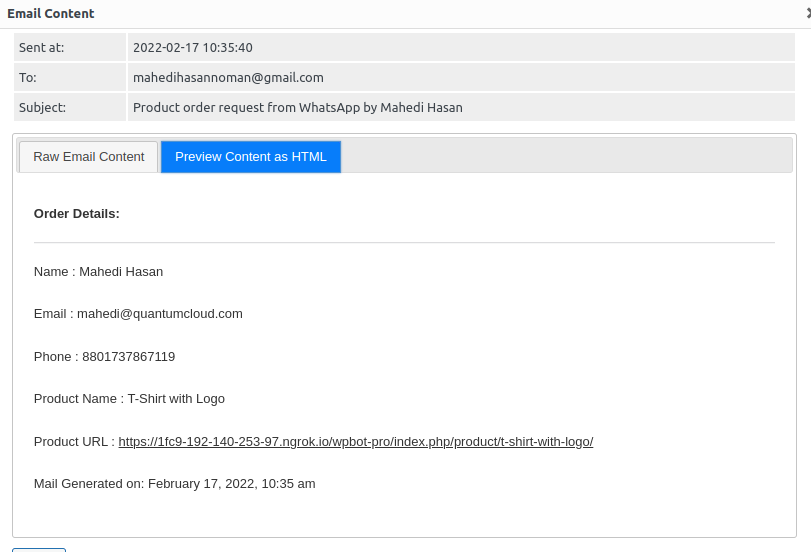Click the empty tab strip area right of tabs
Image resolution: width=811 pixels, height=552 pixels.
(565, 156)
